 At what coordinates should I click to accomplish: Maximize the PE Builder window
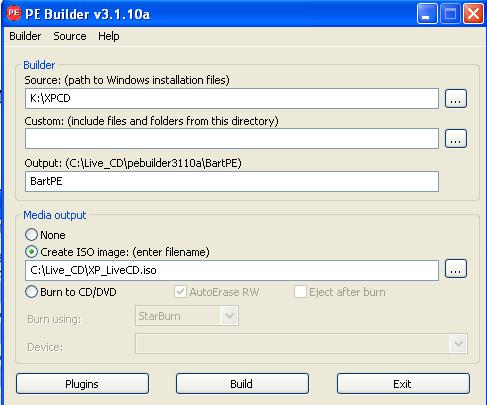point(450,14)
